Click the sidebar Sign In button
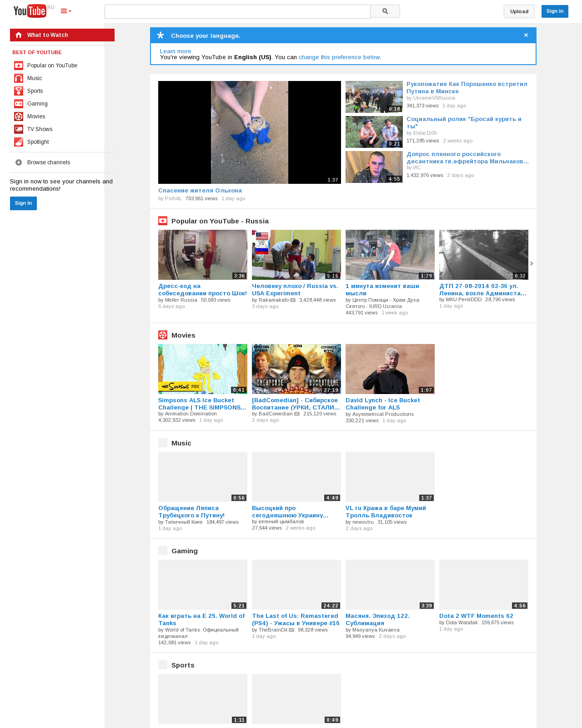The height and width of the screenshot is (728, 582). coord(23,203)
